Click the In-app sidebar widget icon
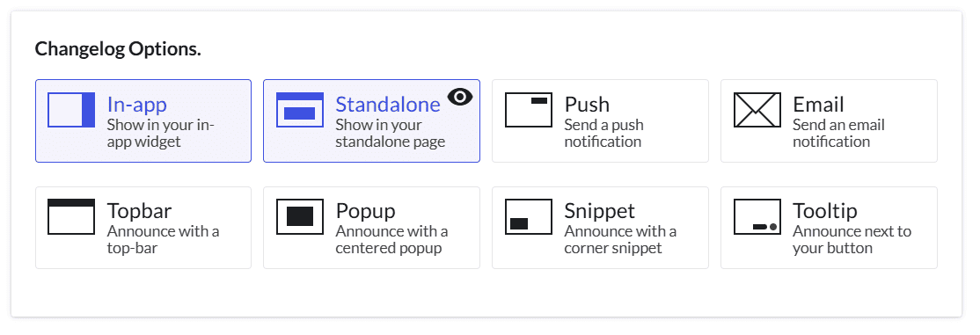980x335 pixels. point(71,110)
